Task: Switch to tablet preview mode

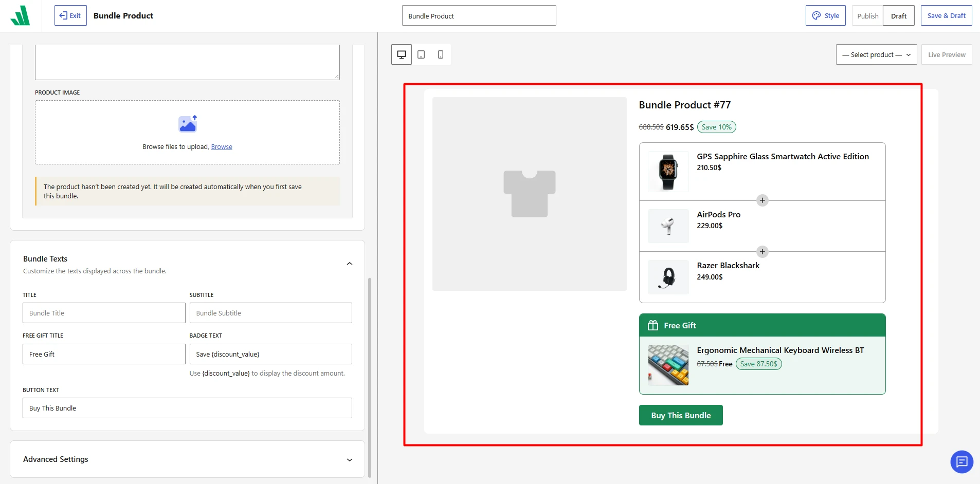Action: (x=421, y=54)
